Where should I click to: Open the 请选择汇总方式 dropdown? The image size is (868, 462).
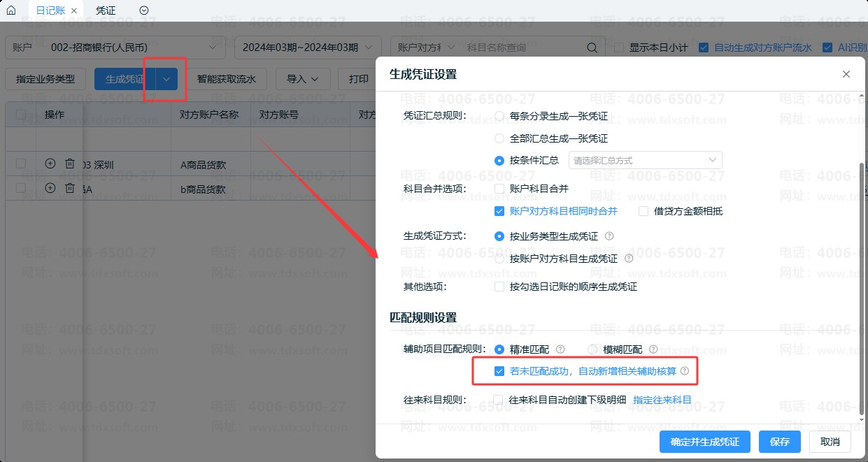click(x=645, y=160)
